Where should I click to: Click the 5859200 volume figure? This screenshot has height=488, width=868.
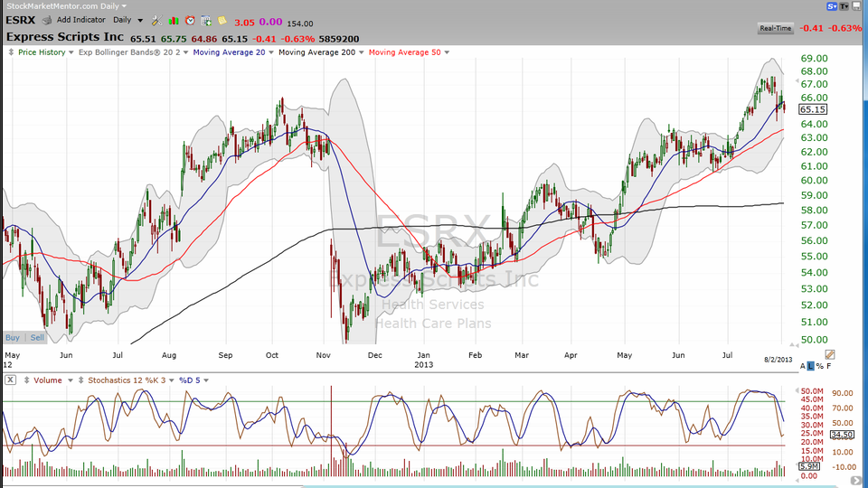click(x=339, y=39)
